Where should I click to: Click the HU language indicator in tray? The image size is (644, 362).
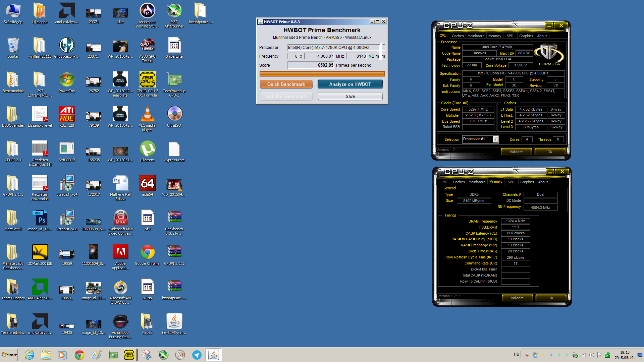(x=516, y=354)
